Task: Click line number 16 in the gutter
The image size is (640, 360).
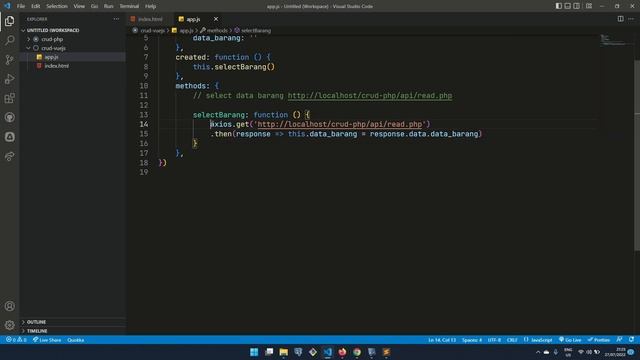Action: 144,143
